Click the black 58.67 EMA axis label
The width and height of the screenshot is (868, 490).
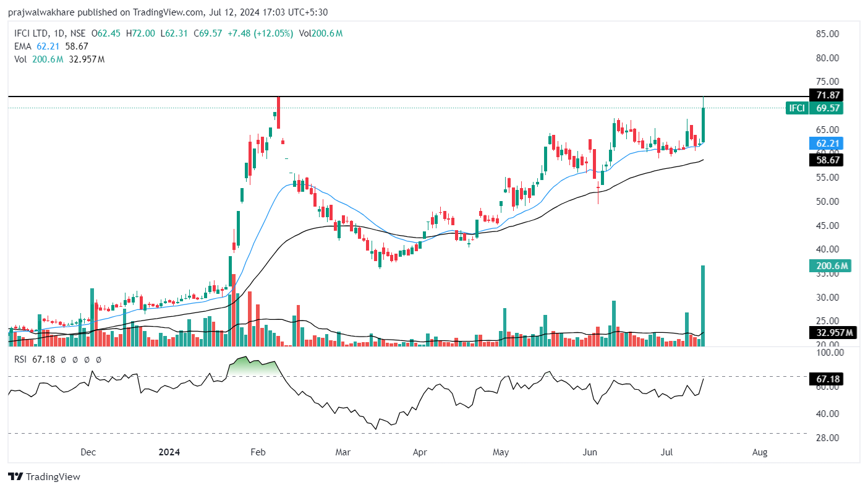(x=826, y=160)
